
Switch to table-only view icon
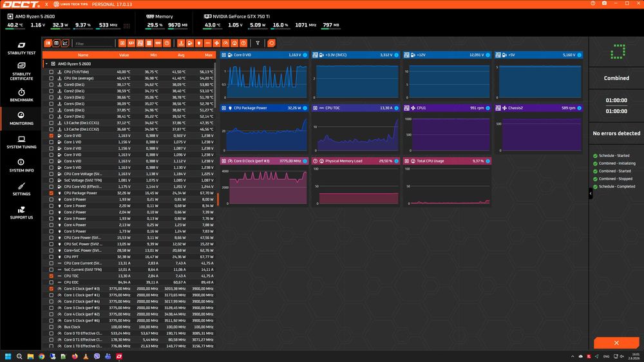click(57, 43)
